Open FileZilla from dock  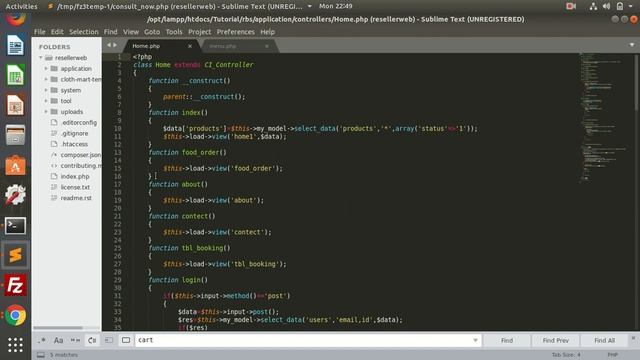15,285
